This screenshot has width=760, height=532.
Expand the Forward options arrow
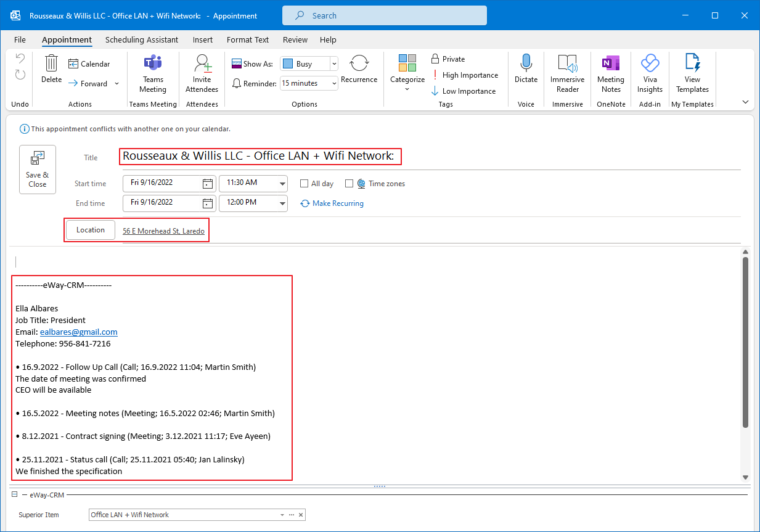116,84
